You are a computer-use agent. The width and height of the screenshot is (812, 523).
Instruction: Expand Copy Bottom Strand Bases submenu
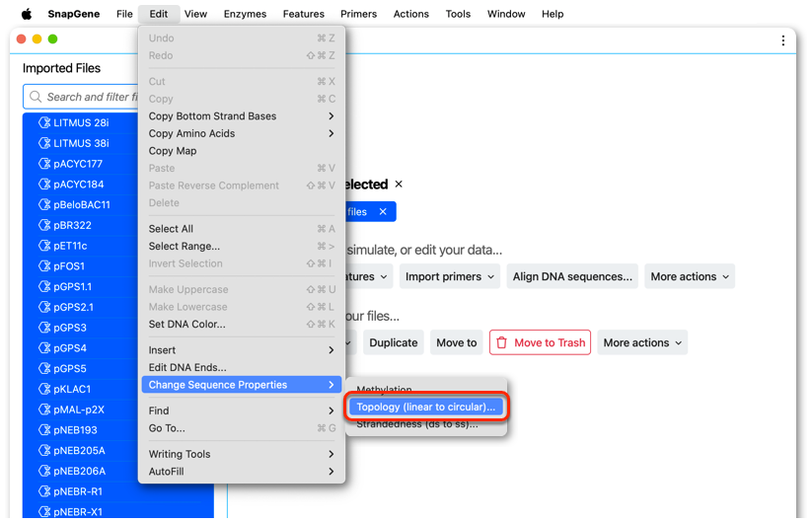pos(242,116)
